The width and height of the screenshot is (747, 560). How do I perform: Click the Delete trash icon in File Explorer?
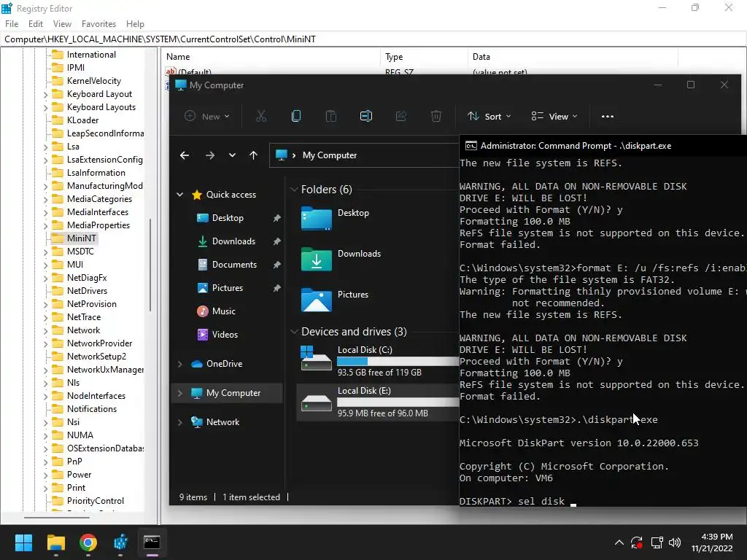(436, 116)
